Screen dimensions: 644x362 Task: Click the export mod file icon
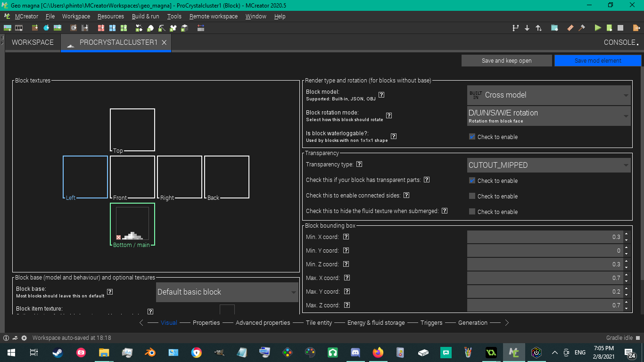pos(636,28)
